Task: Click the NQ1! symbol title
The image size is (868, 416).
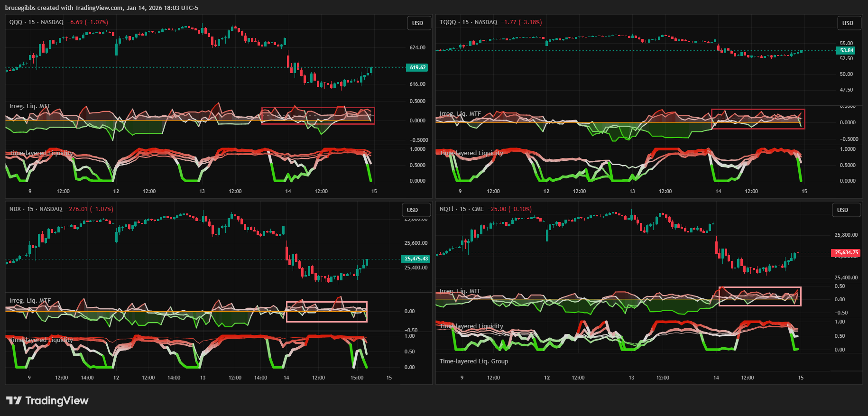Action: [x=446, y=209]
